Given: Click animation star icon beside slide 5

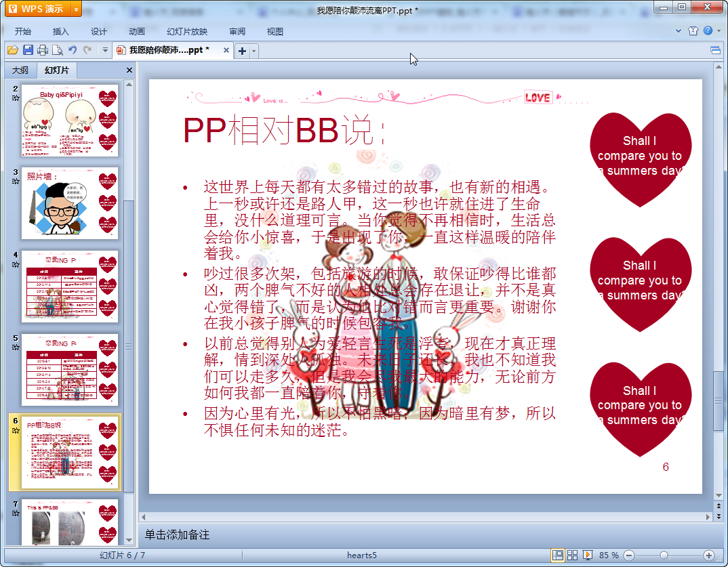Looking at the screenshot, I should (x=16, y=347).
